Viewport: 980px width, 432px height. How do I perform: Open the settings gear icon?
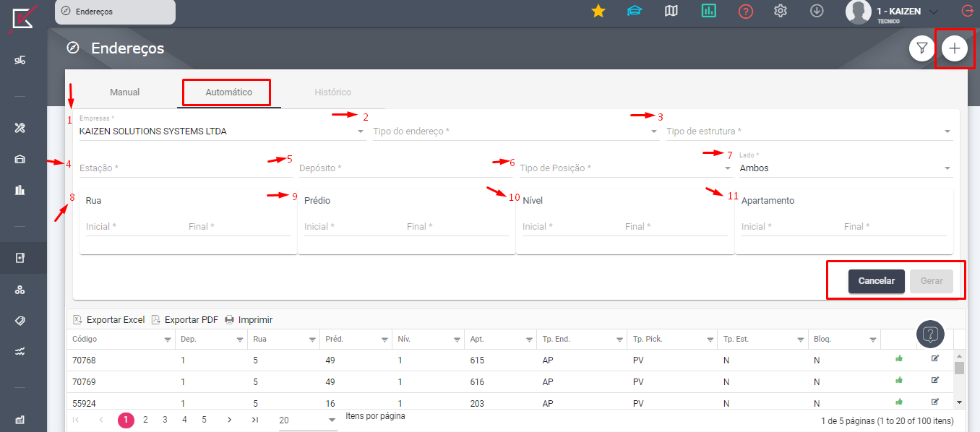tap(781, 11)
